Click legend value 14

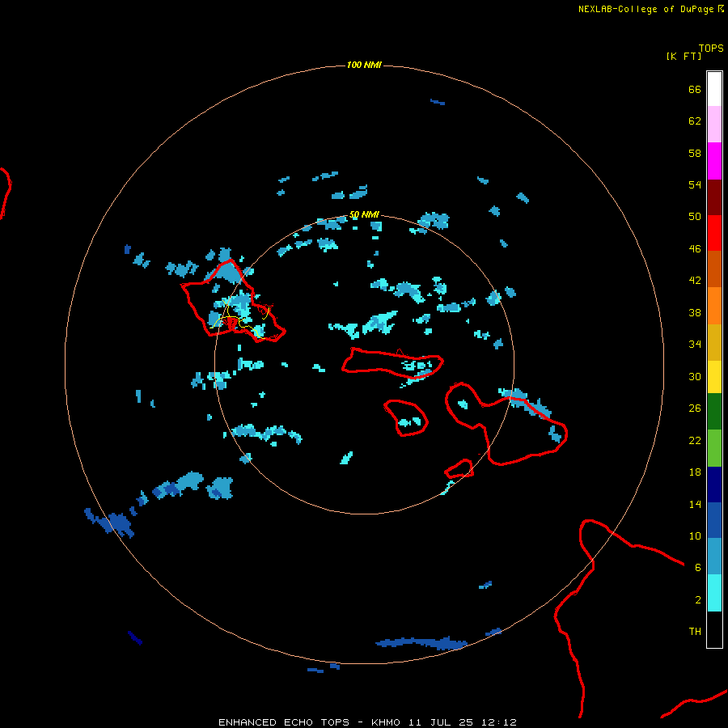[695, 504]
